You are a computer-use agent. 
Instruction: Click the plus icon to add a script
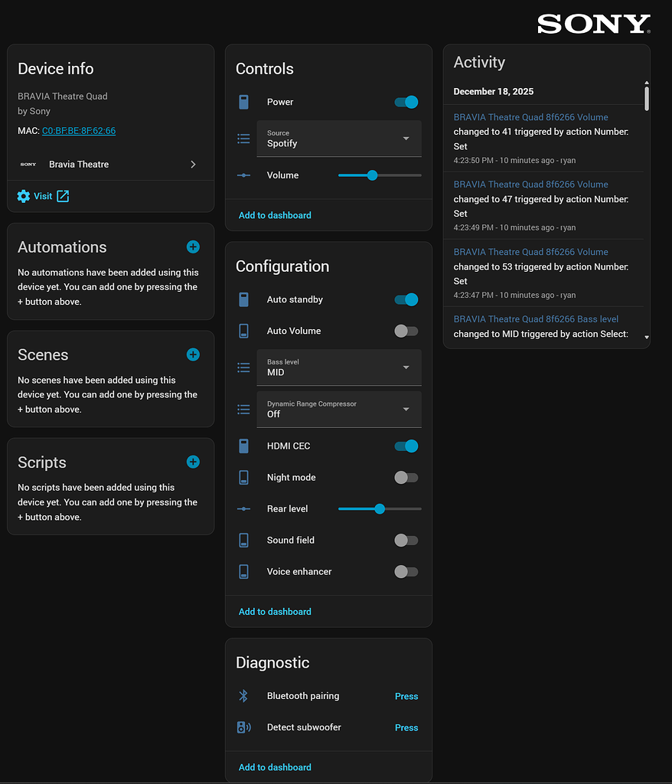(x=193, y=462)
